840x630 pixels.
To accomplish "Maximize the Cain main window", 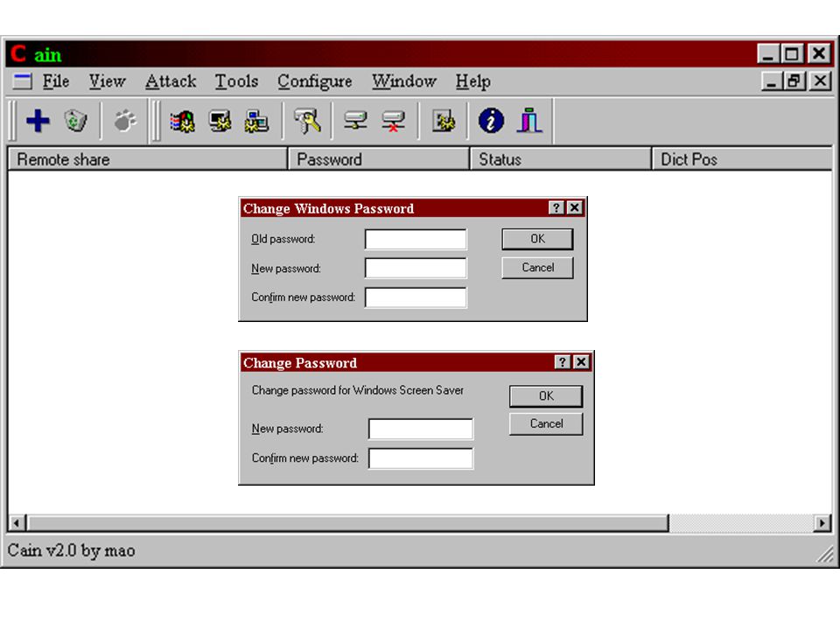I will coord(792,53).
